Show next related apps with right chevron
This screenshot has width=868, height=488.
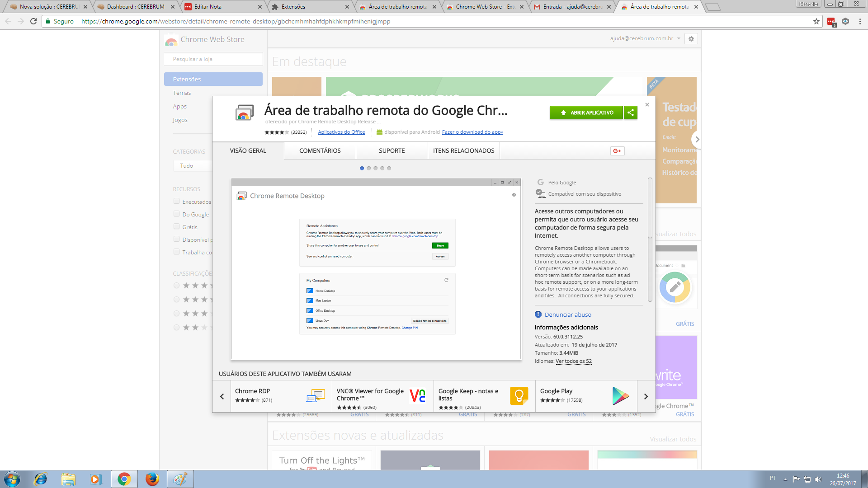click(646, 396)
